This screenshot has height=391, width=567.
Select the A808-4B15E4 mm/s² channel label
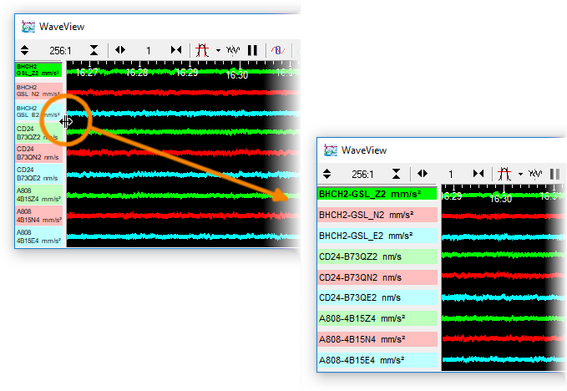coord(378,360)
